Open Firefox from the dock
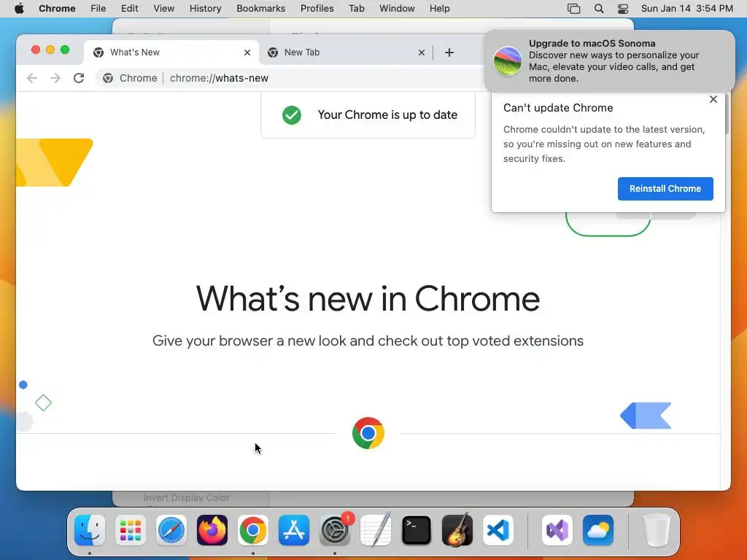 (212, 530)
